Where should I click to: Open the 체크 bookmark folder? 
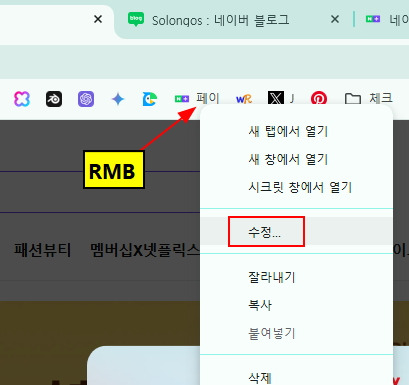(368, 99)
